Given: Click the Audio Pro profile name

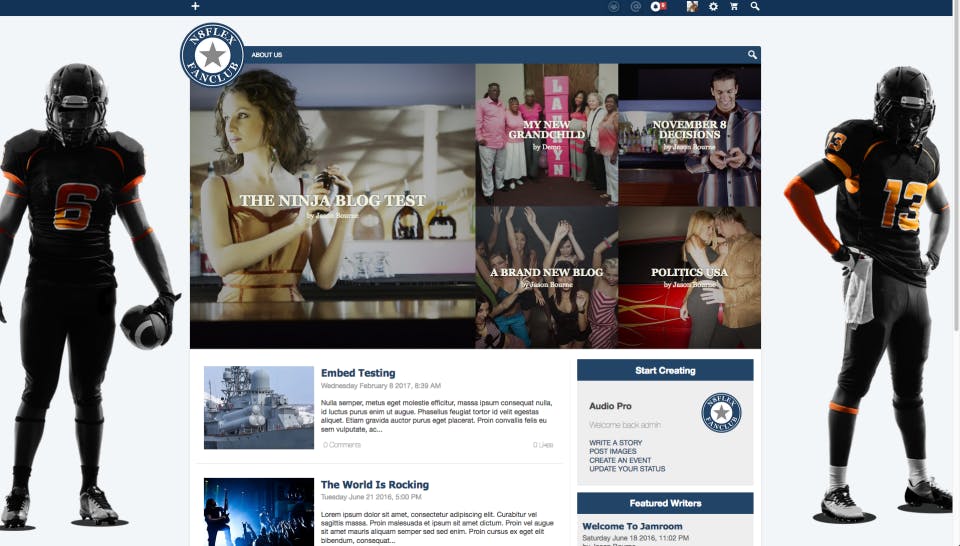Looking at the screenshot, I should point(610,406).
